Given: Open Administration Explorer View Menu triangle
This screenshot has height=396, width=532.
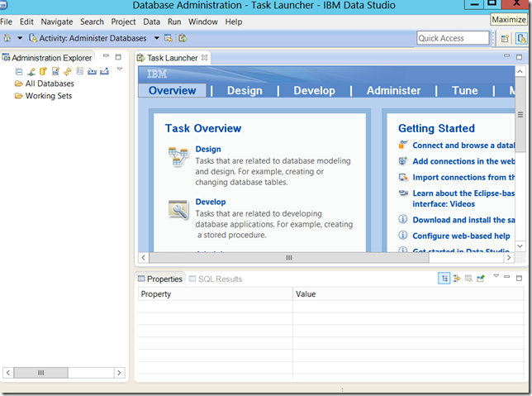Looking at the screenshot, I should point(120,69).
